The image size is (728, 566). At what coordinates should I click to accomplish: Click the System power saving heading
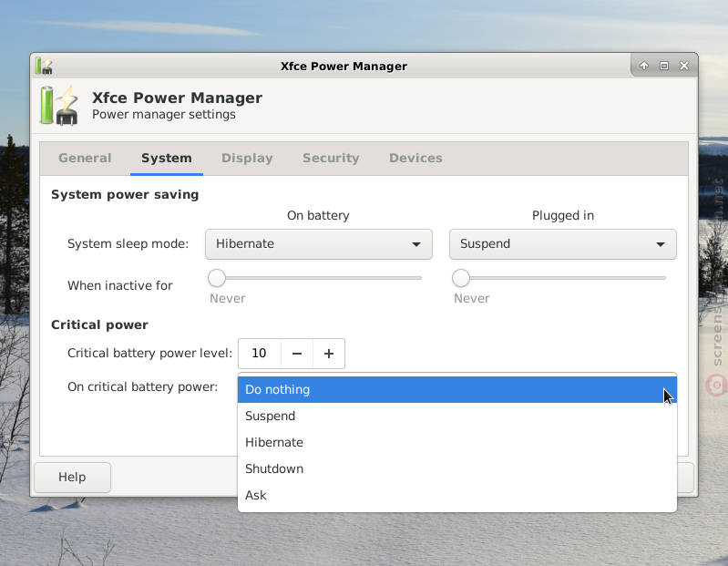point(125,194)
